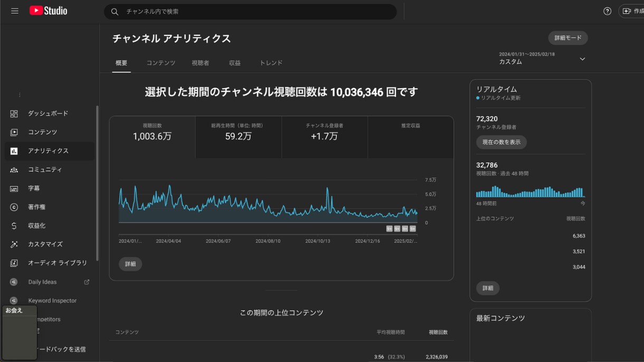The image size is (644, 362).
Task: Open 著作権 copyright icon
Action: pyautogui.click(x=14, y=207)
